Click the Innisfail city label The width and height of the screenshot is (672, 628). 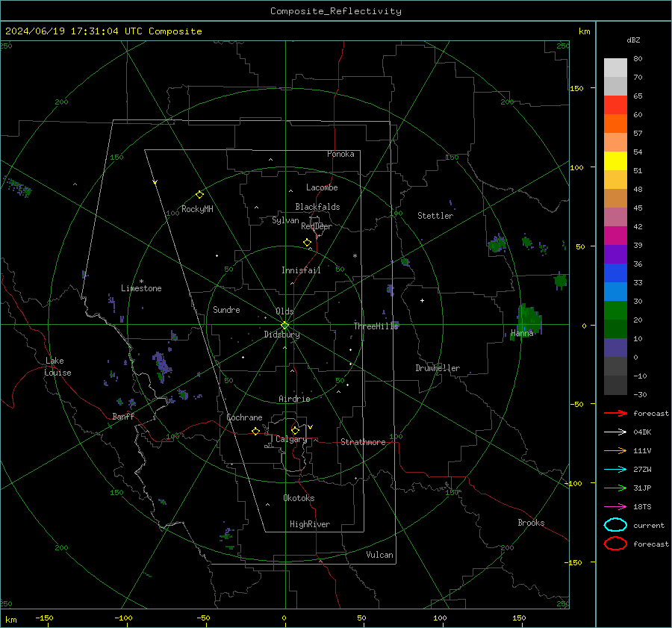click(x=301, y=270)
